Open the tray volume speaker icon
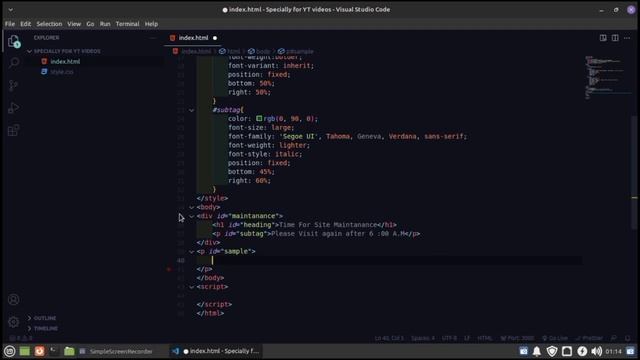Screen dimensions: 640x360 [596, 351]
